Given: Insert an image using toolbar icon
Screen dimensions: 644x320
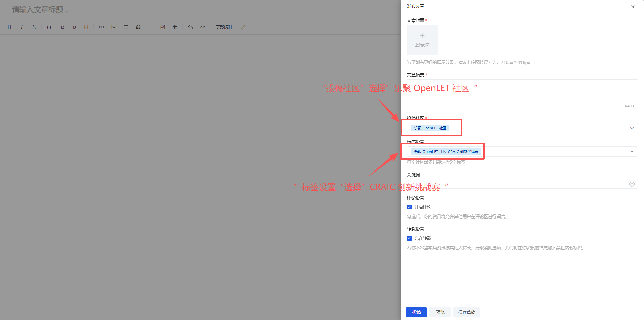Looking at the screenshot, I should coord(114,27).
